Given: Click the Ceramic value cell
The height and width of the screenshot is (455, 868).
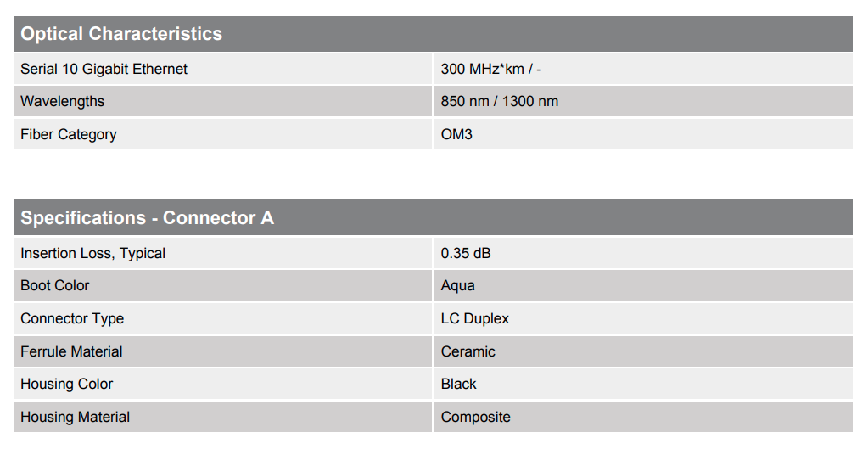Looking at the screenshot, I should coord(643,351).
